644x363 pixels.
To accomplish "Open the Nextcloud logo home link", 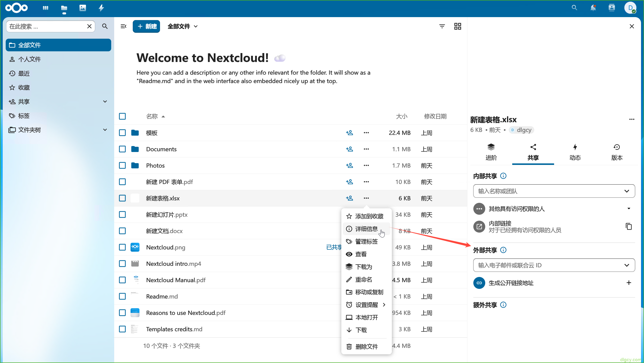I will (x=17, y=8).
